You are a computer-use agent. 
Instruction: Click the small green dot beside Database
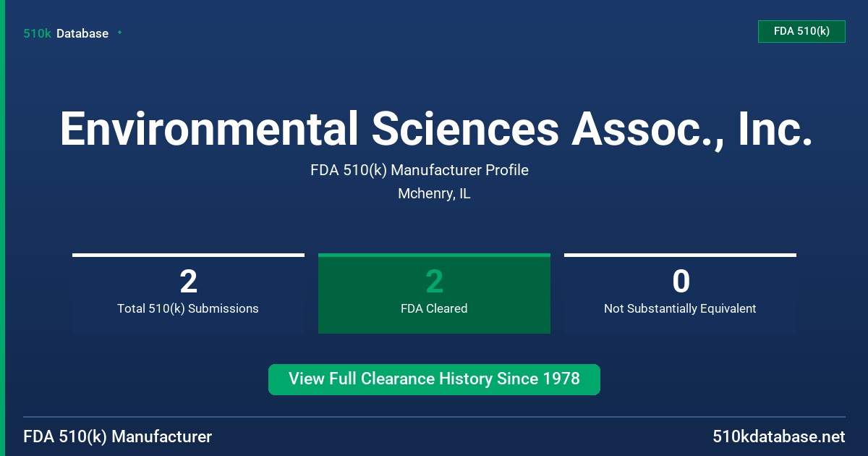119,33
